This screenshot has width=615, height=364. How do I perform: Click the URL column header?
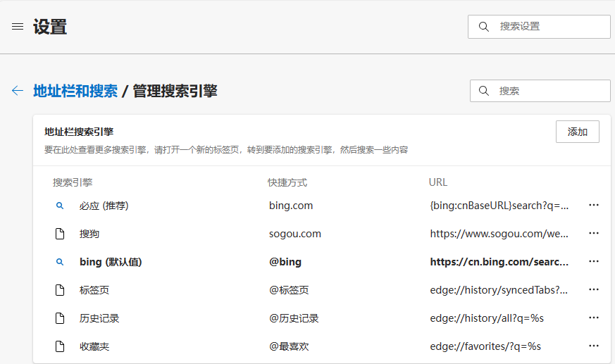click(438, 182)
